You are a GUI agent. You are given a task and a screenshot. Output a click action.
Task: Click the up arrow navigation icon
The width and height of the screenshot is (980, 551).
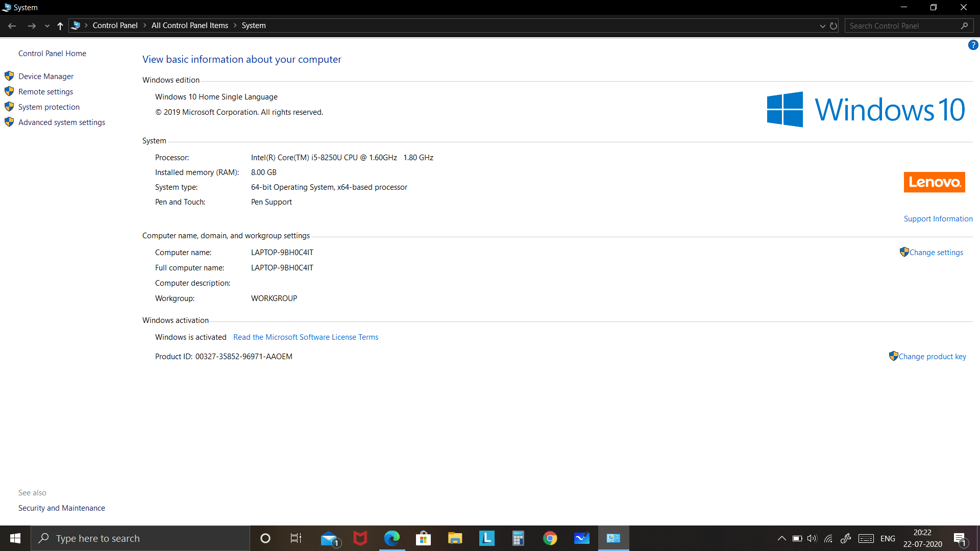(60, 26)
